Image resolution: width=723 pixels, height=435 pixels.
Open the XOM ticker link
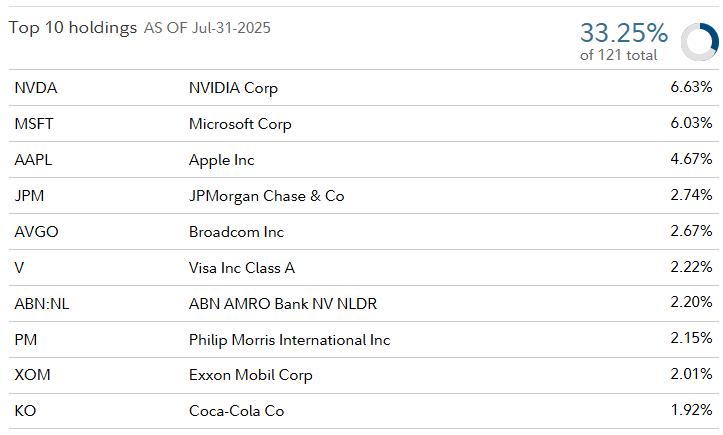pos(31,375)
